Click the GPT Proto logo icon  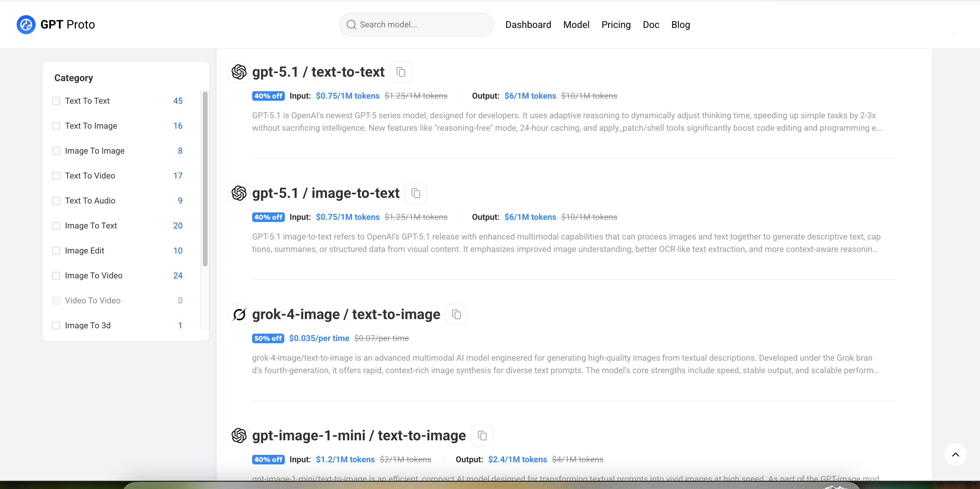click(x=26, y=25)
